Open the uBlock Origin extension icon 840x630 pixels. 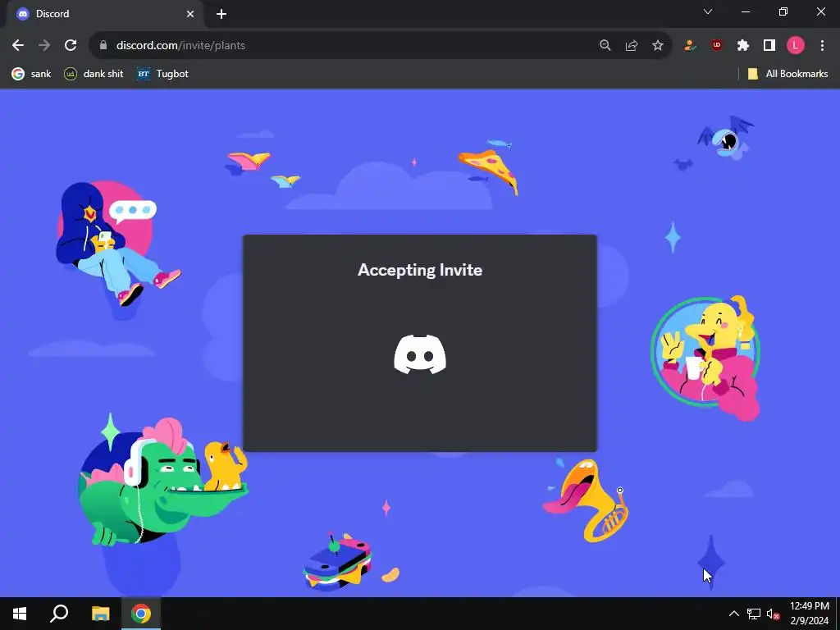[x=717, y=46]
